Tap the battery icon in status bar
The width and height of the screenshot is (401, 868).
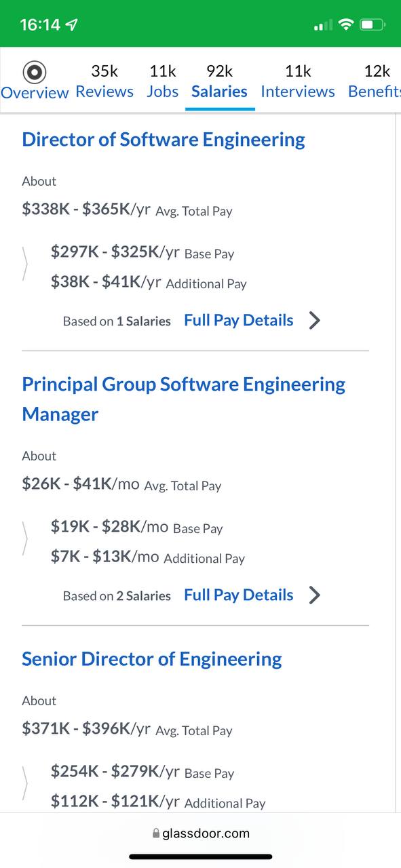tap(373, 25)
